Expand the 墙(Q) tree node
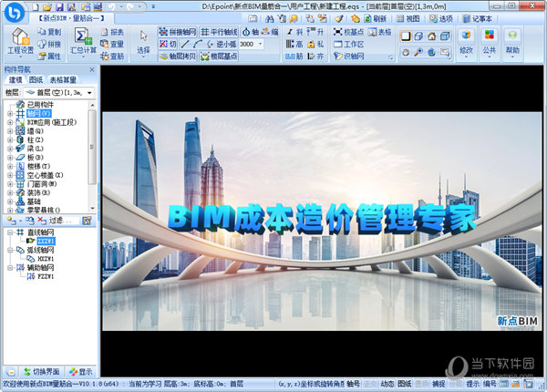This screenshot has width=547, height=392. pos(10,131)
